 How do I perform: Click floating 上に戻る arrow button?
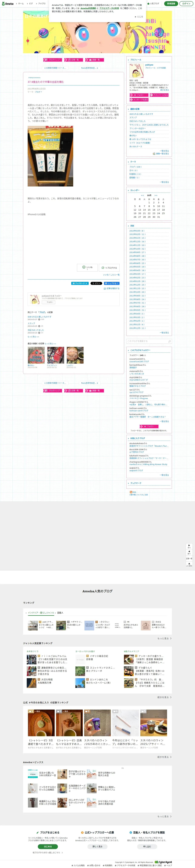[189, 564]
